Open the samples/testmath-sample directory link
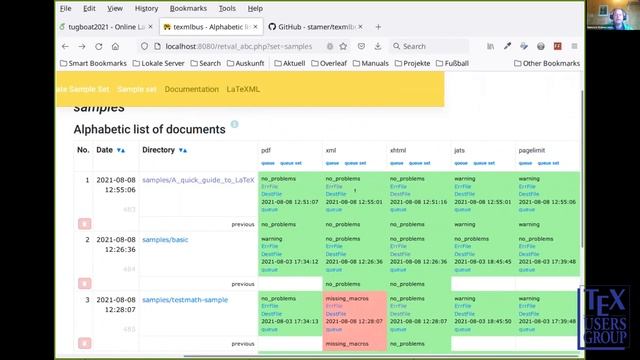Image resolution: width=640 pixels, height=360 pixels. tap(185, 300)
